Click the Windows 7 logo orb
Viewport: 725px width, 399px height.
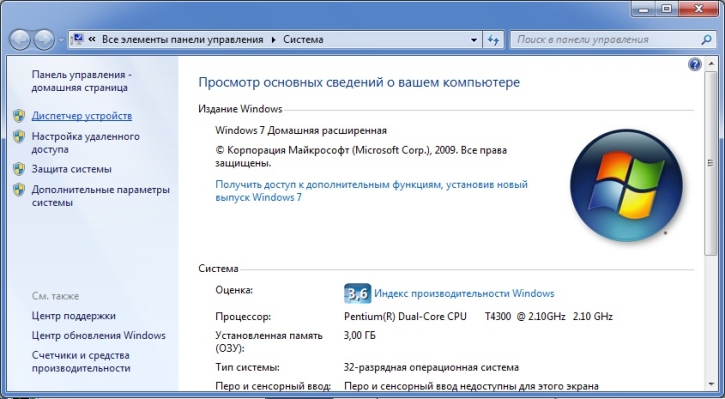click(x=627, y=185)
